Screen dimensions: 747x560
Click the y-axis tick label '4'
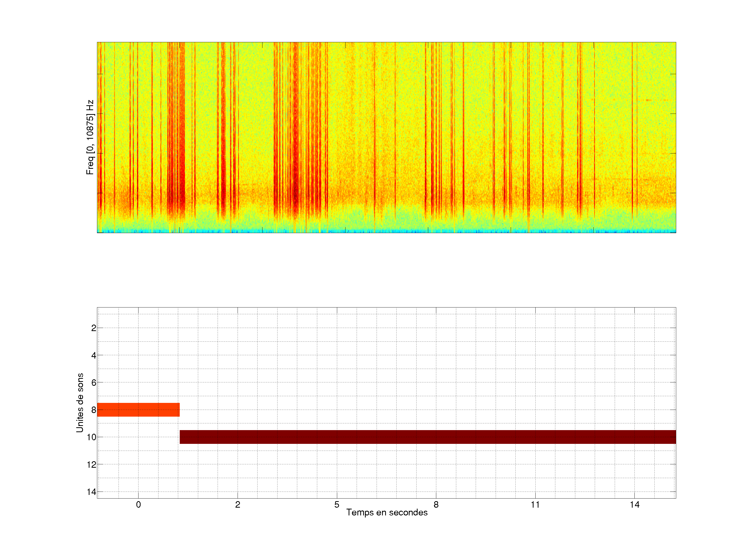[94, 355]
